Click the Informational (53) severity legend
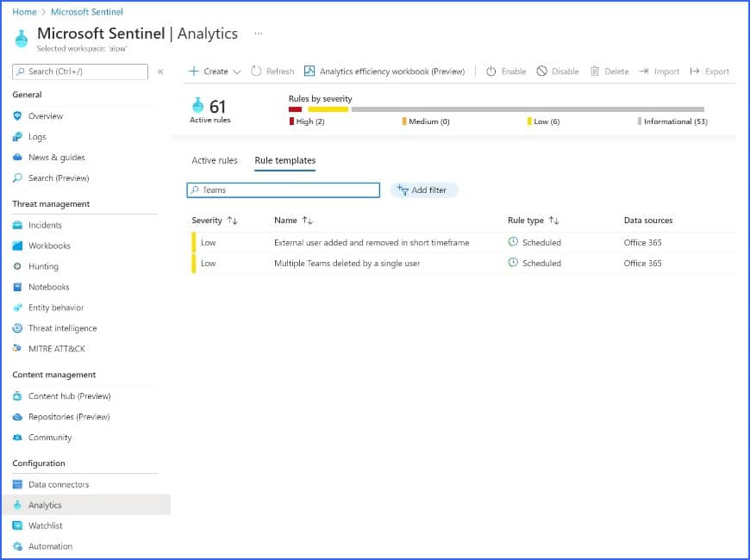 click(672, 121)
